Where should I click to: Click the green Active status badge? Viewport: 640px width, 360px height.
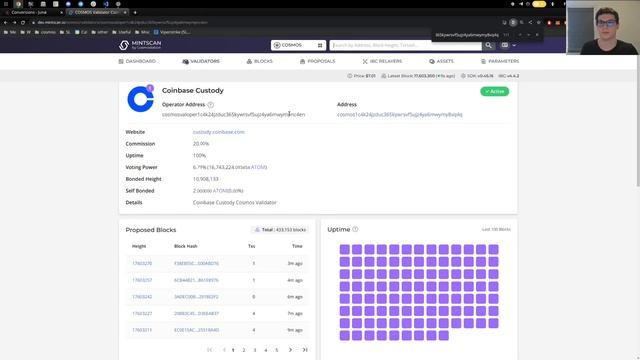tap(494, 91)
